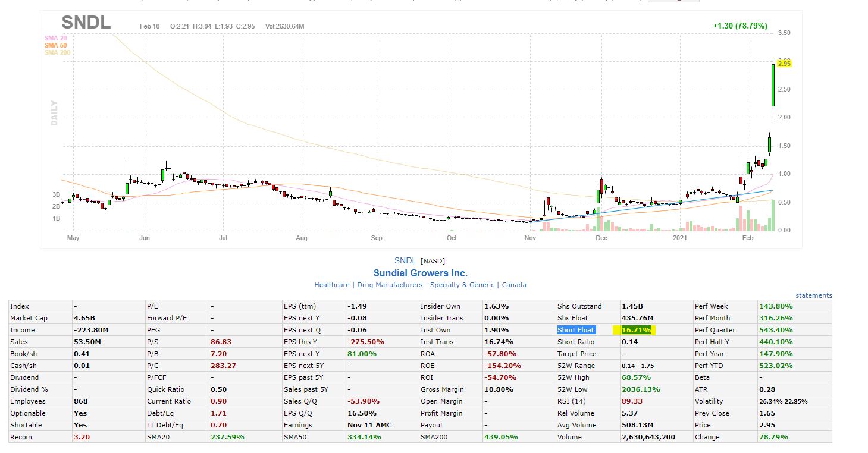Screen dimensions: 868x453
Task: Select the SMA 50 legend label
Action: 55,45
